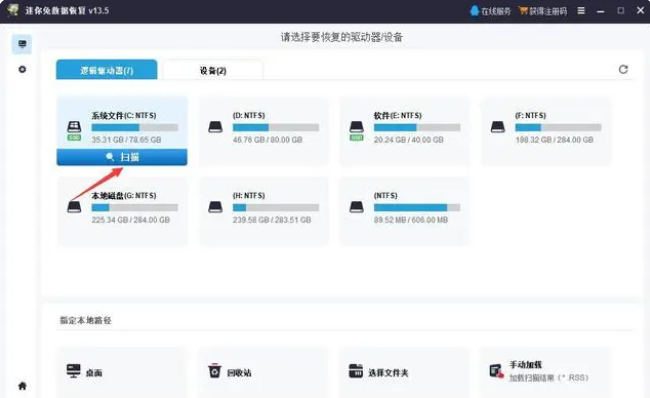
Task: Open the data recovery sidebar icon
Action: pyautogui.click(x=22, y=44)
